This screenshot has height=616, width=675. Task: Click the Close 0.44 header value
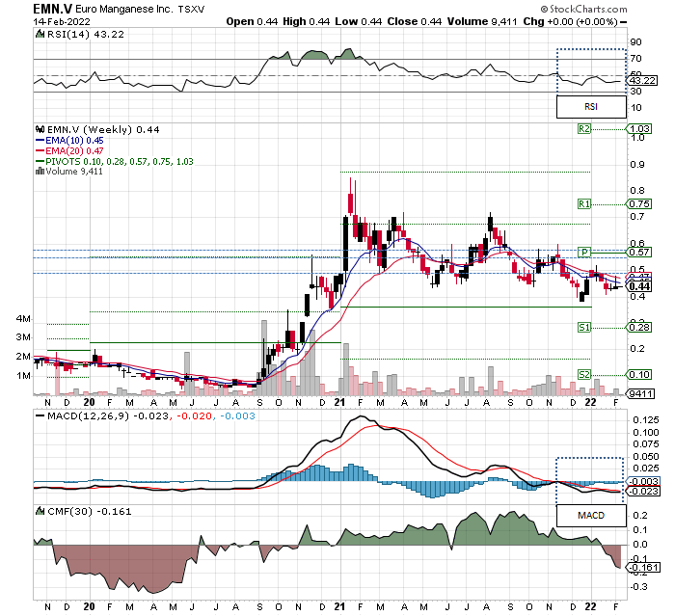[x=414, y=21]
